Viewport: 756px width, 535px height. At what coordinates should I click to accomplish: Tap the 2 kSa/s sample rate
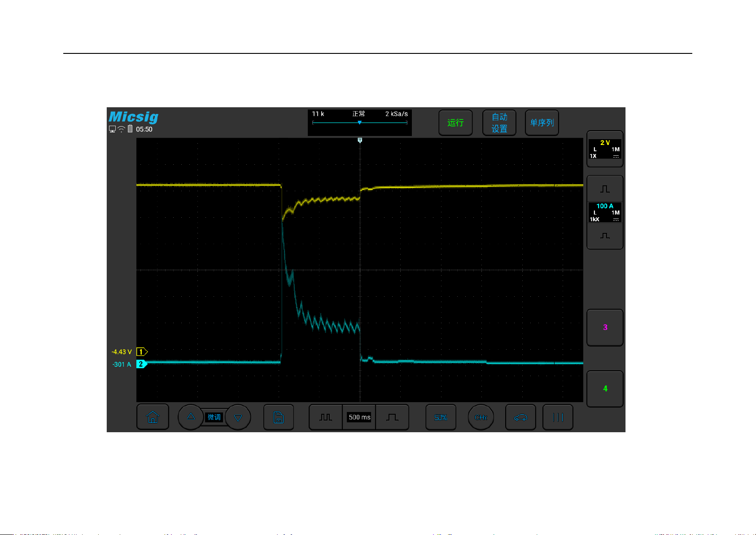397,114
